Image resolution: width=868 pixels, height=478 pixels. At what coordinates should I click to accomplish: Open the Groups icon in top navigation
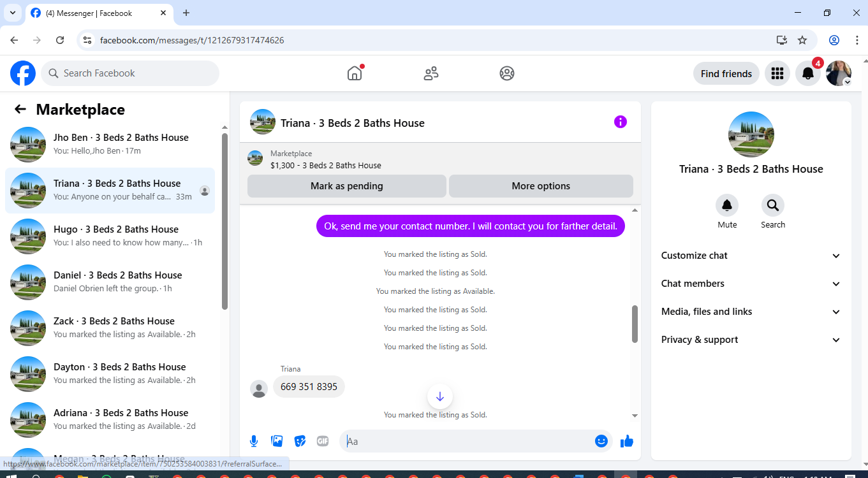pyautogui.click(x=507, y=73)
